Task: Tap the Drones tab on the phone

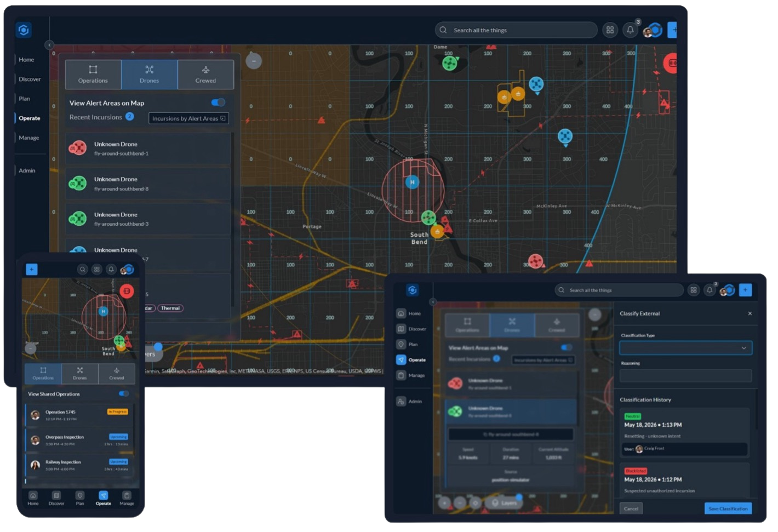Action: point(80,373)
